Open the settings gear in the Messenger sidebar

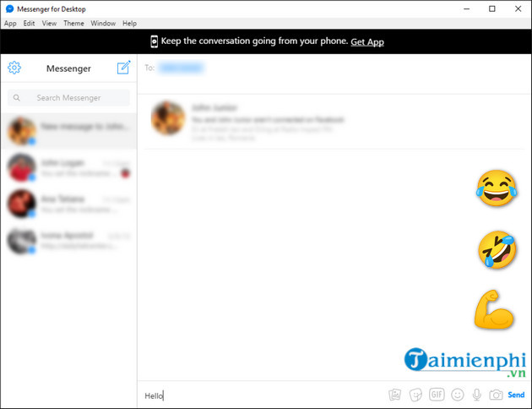pos(14,68)
